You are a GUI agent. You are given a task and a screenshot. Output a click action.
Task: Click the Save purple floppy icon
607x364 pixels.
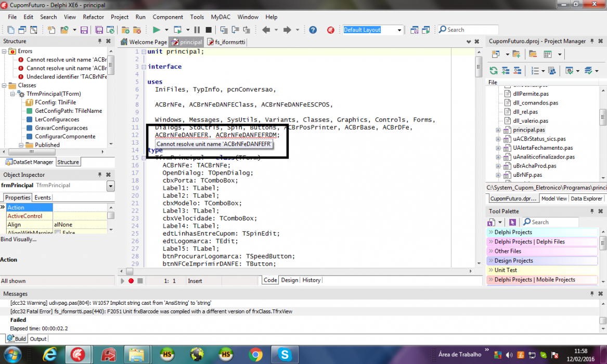(x=84, y=30)
